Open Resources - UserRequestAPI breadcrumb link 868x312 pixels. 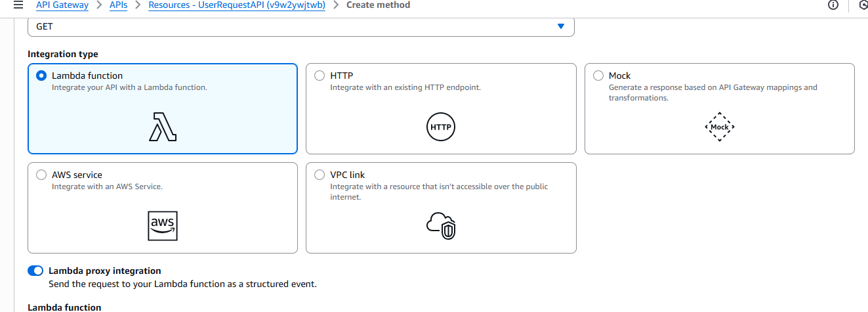coord(237,5)
